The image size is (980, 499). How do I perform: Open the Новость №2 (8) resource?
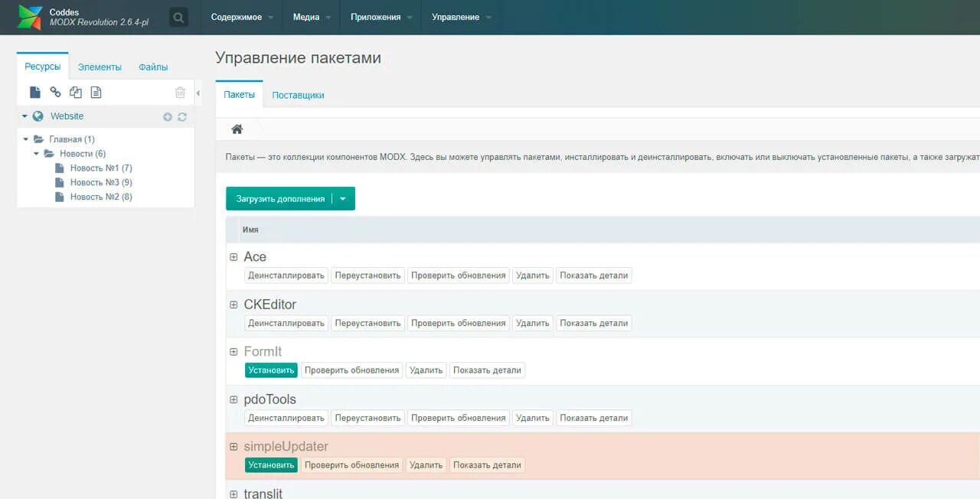click(x=101, y=197)
